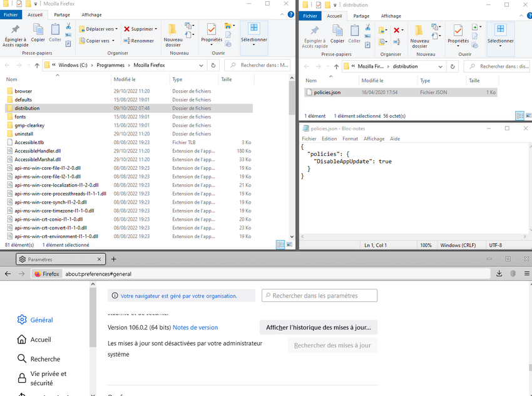The image size is (532, 396).
Task: Select gmp-clearkey folder row
Action: 129,125
